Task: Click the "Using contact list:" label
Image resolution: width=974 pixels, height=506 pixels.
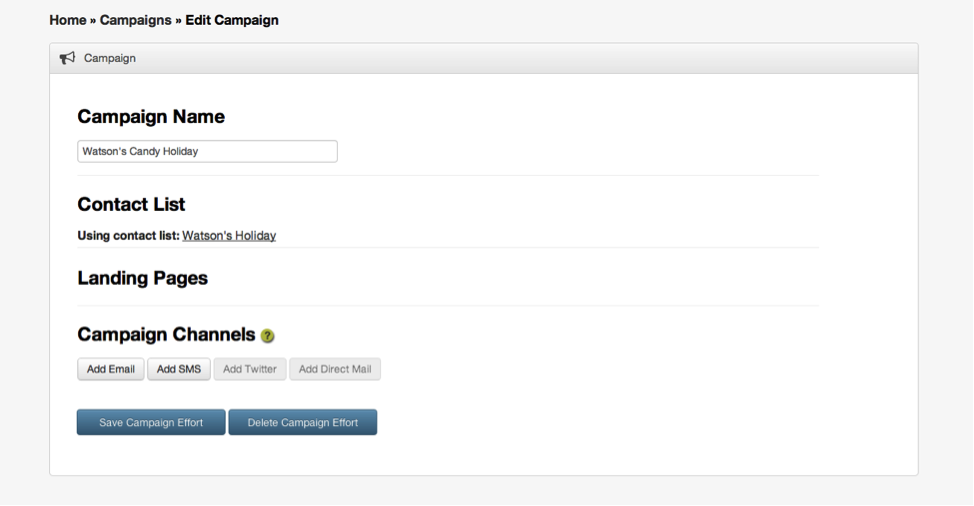Action: (129, 235)
